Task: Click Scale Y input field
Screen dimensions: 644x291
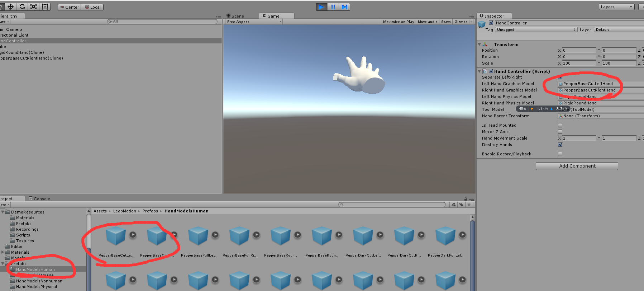Action: [619, 63]
